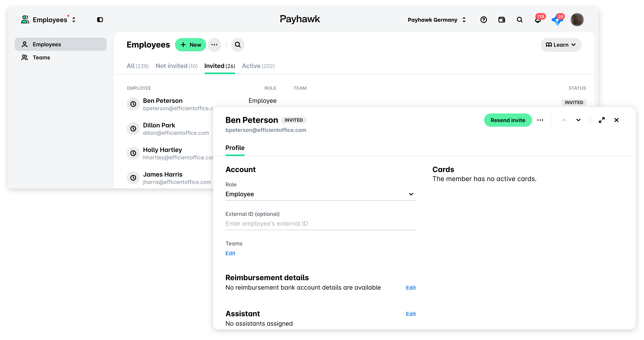Click the clock icon beside Ben Peterson row
The image size is (644, 340).
coord(133,104)
